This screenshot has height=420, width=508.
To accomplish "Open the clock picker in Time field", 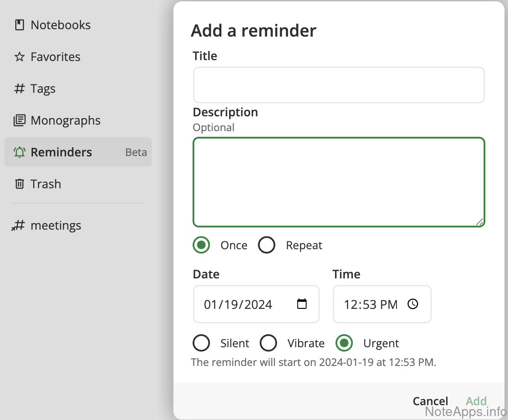I will click(413, 304).
